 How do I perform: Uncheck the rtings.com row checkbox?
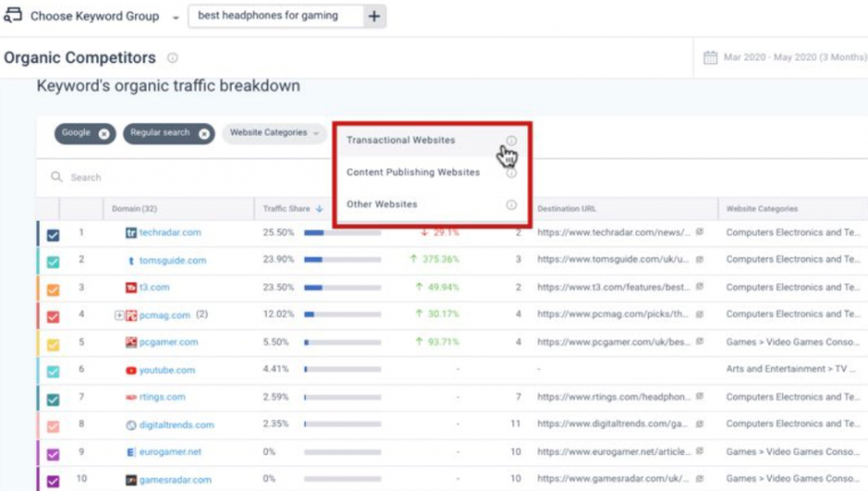(54, 399)
